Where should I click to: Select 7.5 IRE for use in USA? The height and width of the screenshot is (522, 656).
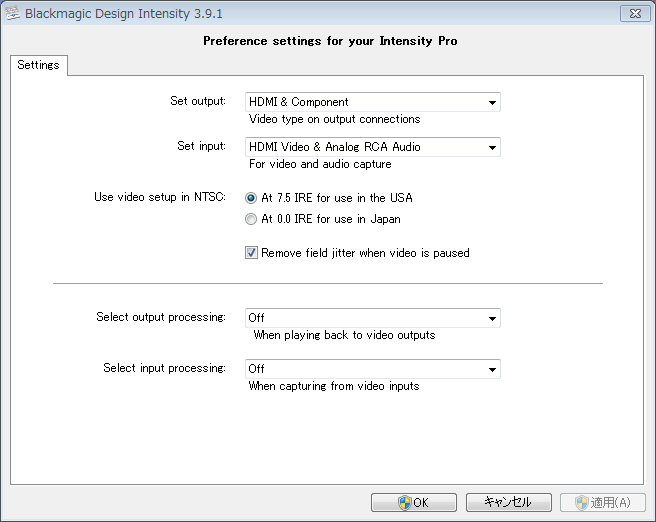[x=251, y=198]
